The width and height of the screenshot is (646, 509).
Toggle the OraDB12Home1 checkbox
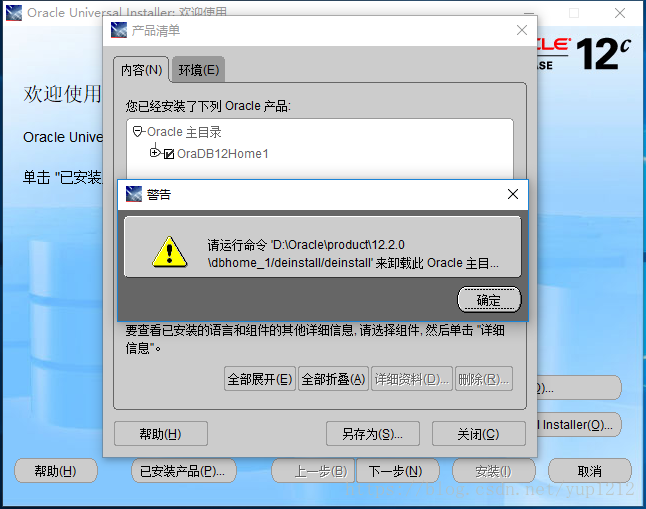tap(169, 154)
